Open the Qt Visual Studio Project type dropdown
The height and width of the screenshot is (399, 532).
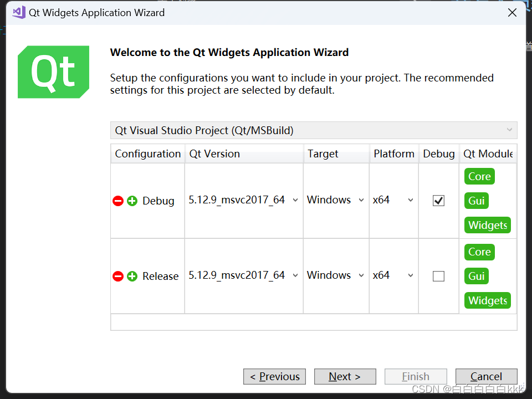coord(314,130)
